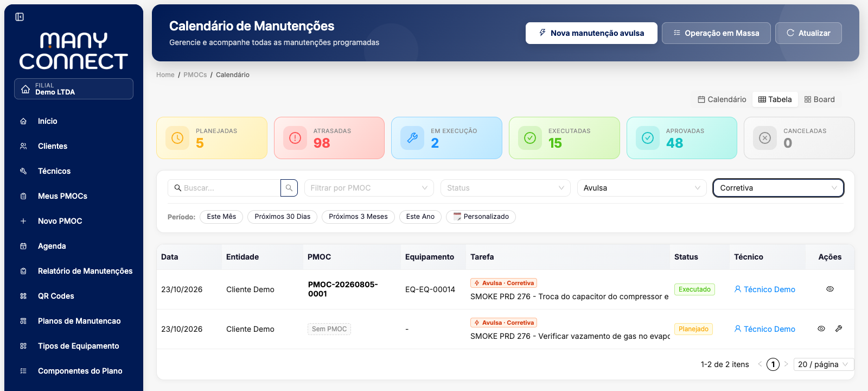Click the Aprovadas check icon
The image size is (868, 391).
click(x=648, y=138)
